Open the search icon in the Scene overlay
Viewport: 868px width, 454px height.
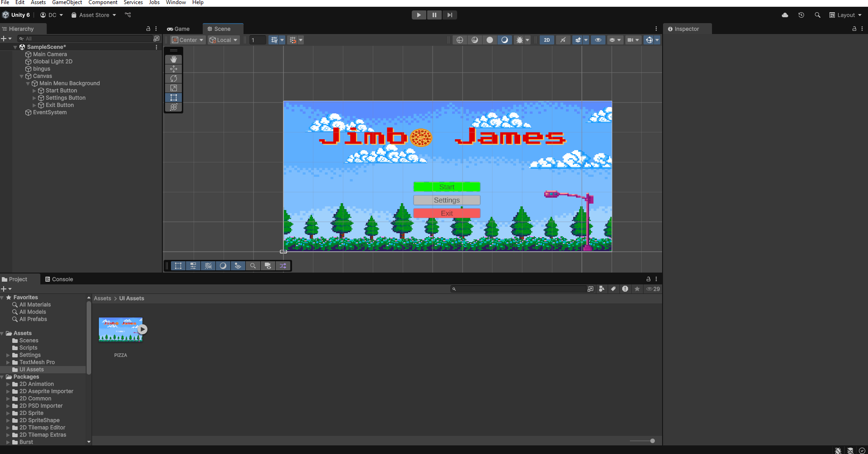tap(253, 266)
